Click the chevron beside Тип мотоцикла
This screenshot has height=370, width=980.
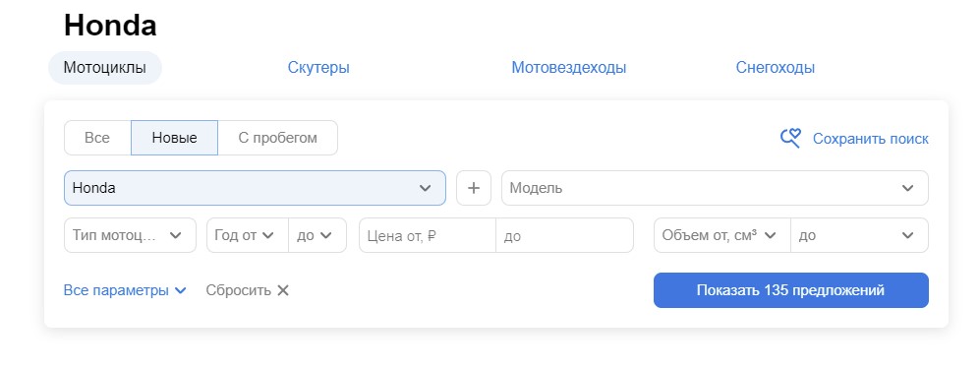point(176,235)
